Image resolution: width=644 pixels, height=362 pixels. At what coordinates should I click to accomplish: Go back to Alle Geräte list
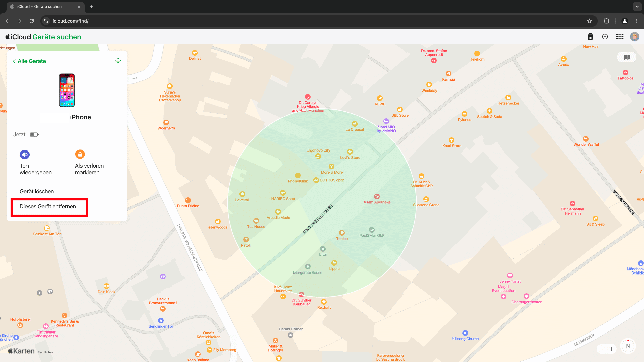29,61
